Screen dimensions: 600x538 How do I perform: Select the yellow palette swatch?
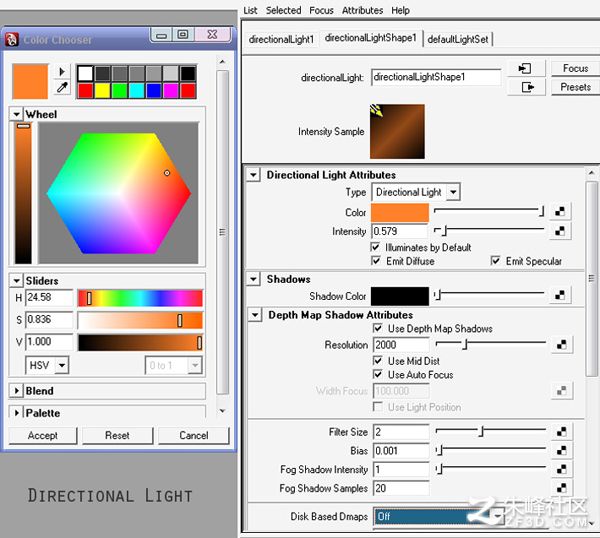coord(103,91)
